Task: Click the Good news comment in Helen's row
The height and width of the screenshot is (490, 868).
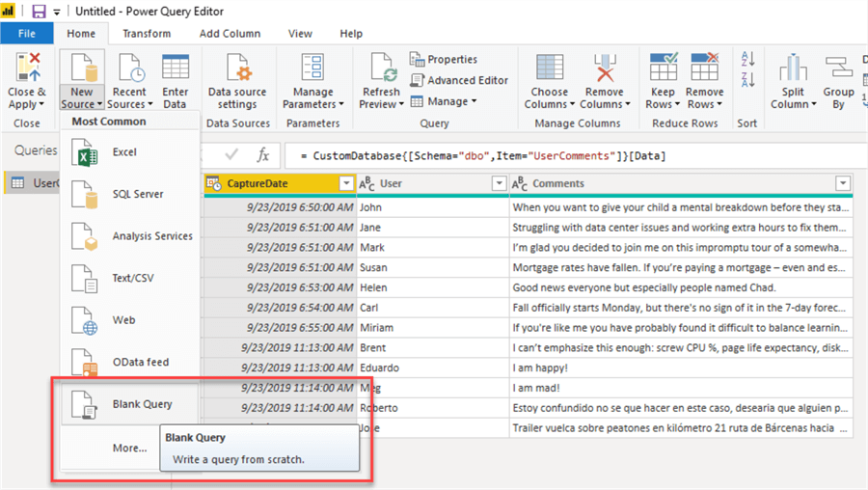Action: 681,287
